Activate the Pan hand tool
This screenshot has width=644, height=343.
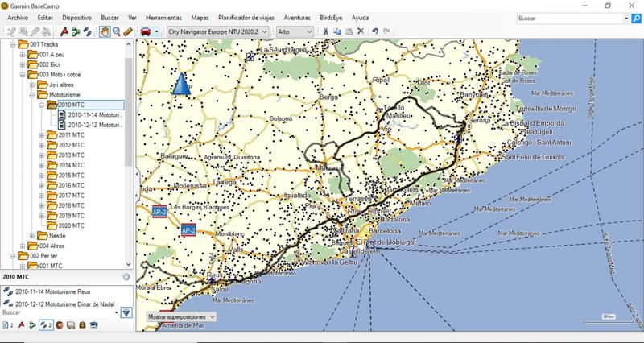pyautogui.click(x=105, y=31)
